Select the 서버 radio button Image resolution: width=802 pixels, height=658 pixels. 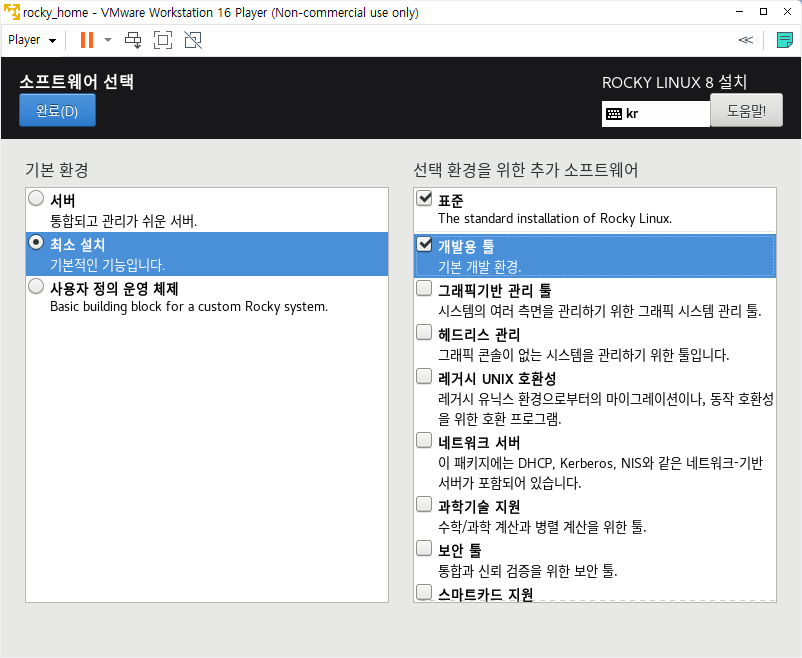[36, 198]
